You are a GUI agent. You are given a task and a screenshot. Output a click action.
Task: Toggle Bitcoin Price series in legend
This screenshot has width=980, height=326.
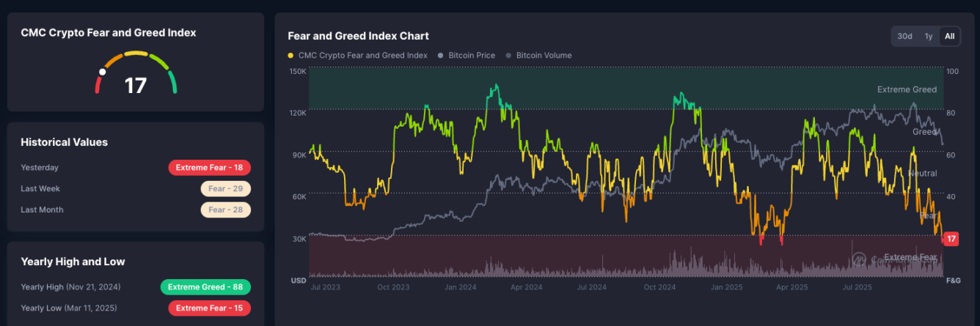(470, 56)
